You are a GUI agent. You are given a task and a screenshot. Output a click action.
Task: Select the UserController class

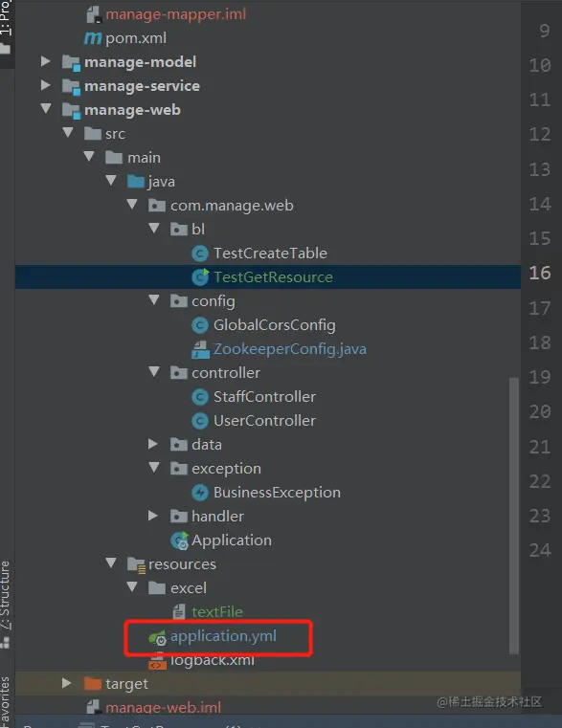coord(264,421)
